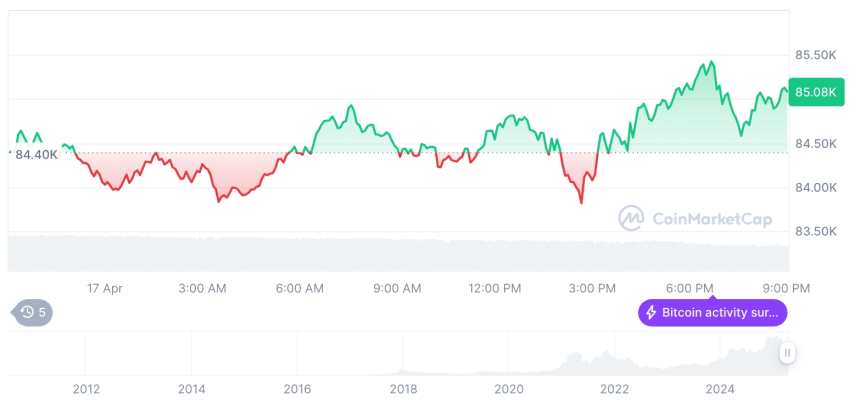The image size is (860, 401).
Task: Click the 85.50K price axis label
Action: 816,55
